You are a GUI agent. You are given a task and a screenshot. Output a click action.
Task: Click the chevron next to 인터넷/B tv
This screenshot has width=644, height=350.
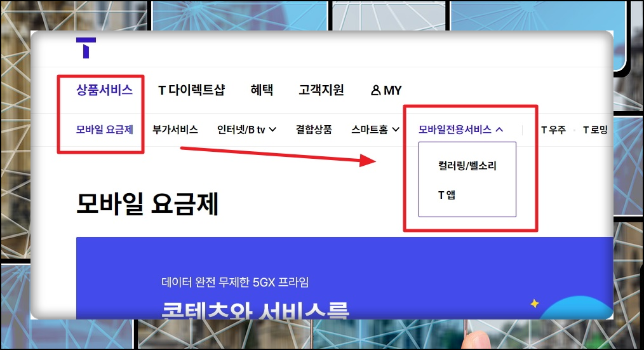(272, 130)
